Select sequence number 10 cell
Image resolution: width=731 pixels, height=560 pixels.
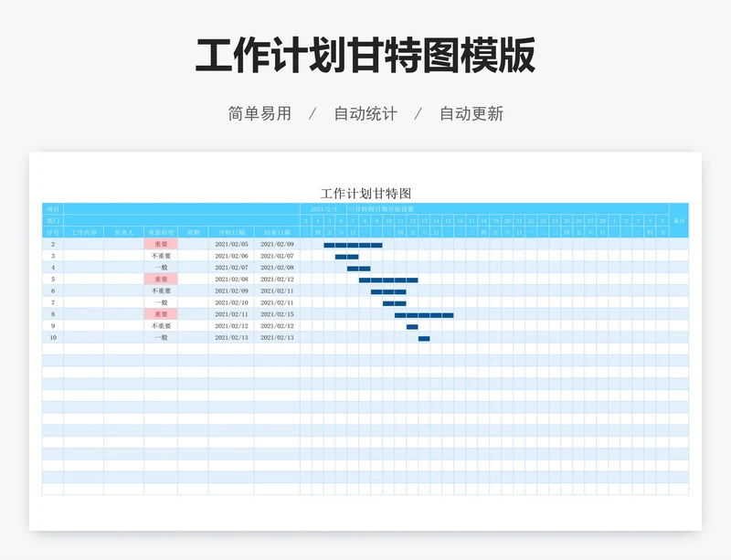click(53, 337)
